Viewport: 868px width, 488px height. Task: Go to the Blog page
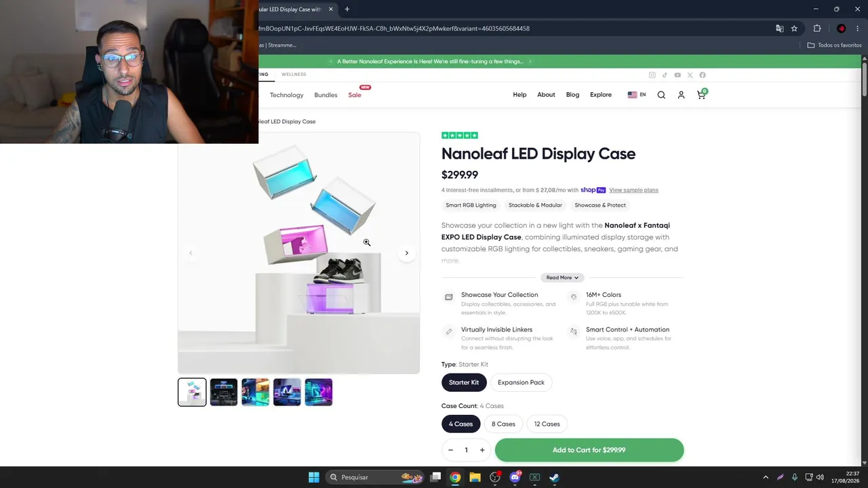click(x=572, y=95)
